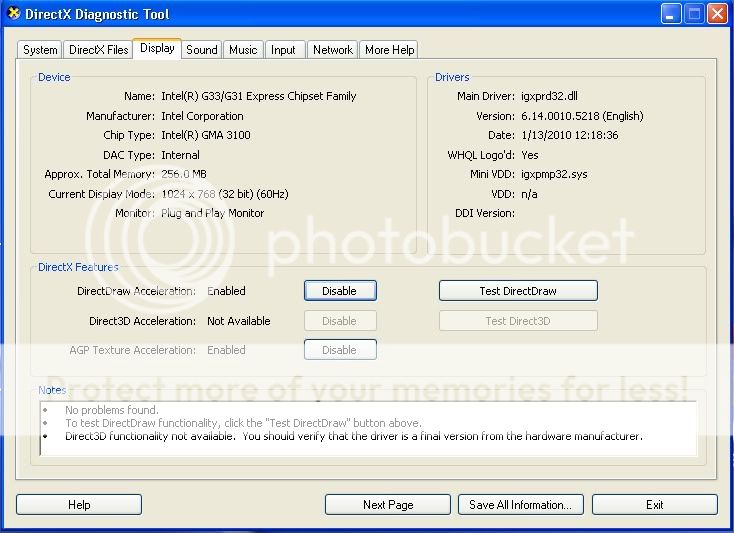Go to Next Page
This screenshot has width=734, height=533.
(388, 505)
